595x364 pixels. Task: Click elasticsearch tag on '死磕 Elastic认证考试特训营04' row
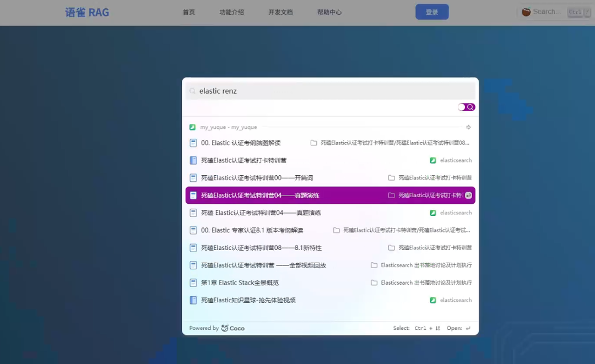451,213
